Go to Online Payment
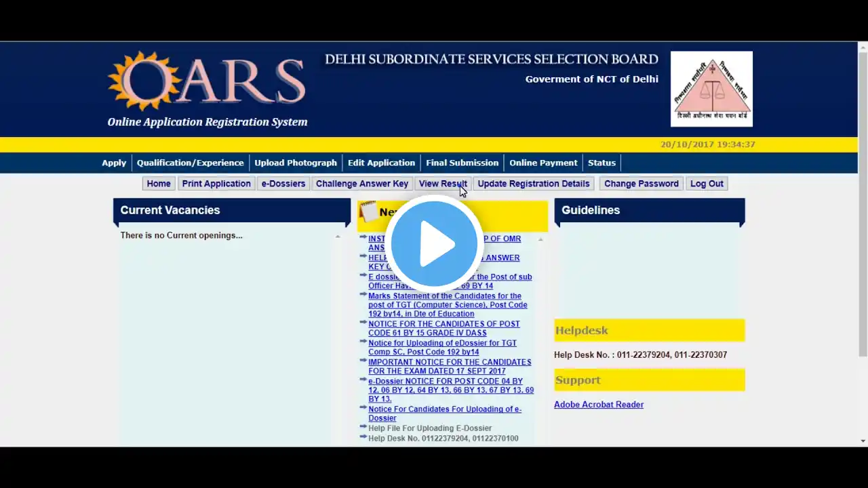This screenshot has height=488, width=868. (x=543, y=163)
